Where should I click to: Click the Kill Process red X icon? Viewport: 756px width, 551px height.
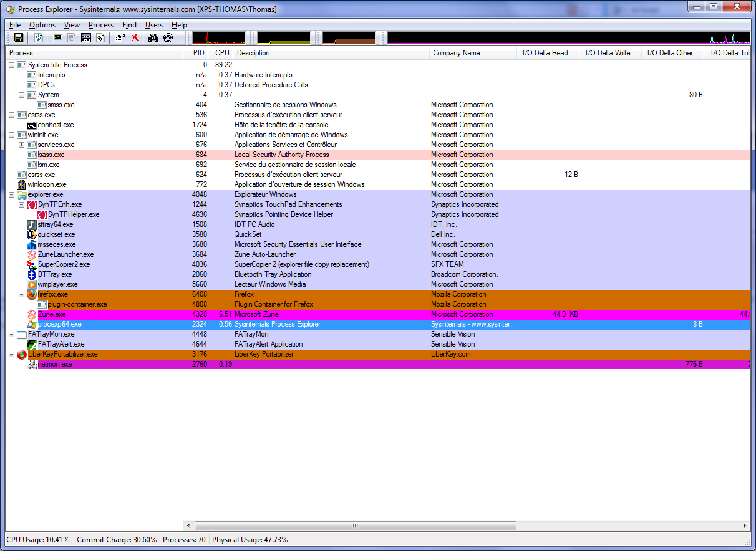pyautogui.click(x=135, y=38)
